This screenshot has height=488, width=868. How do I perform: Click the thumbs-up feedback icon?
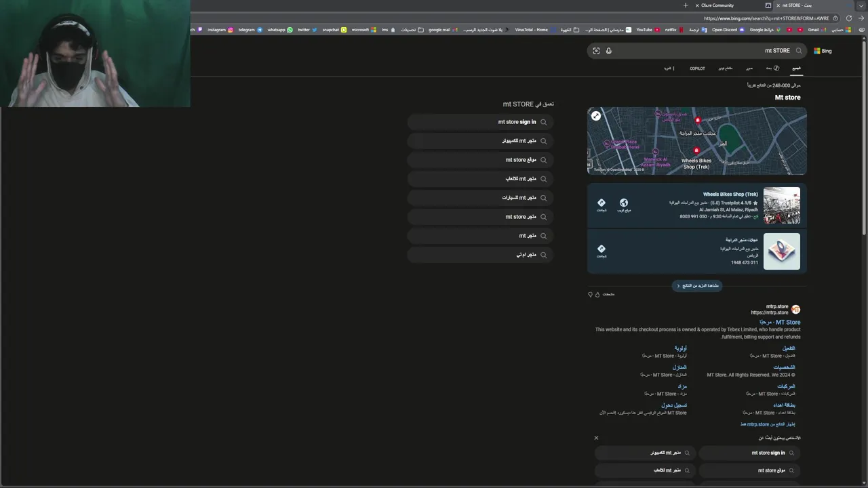[597, 294]
